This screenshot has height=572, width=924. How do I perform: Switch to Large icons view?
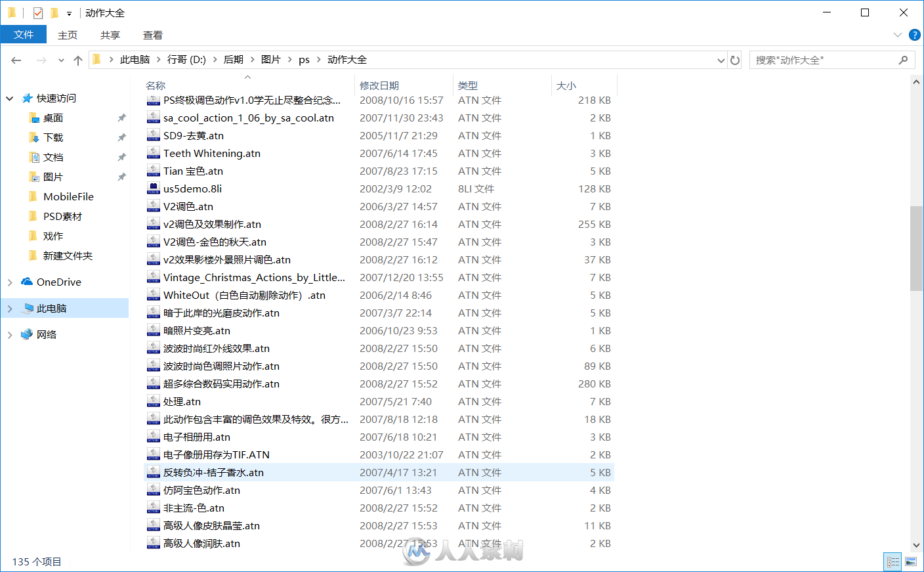(x=911, y=561)
